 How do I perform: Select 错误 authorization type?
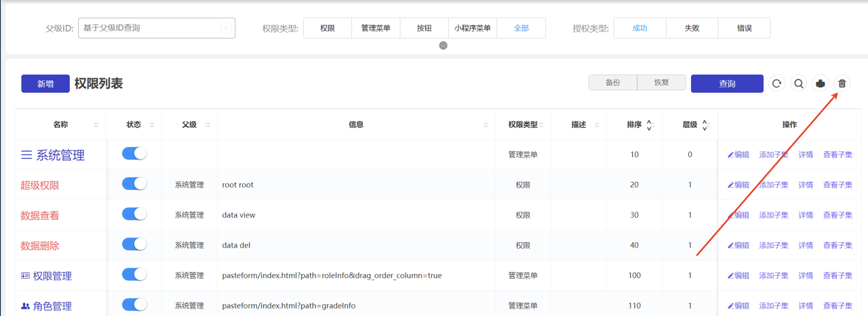[745, 28]
